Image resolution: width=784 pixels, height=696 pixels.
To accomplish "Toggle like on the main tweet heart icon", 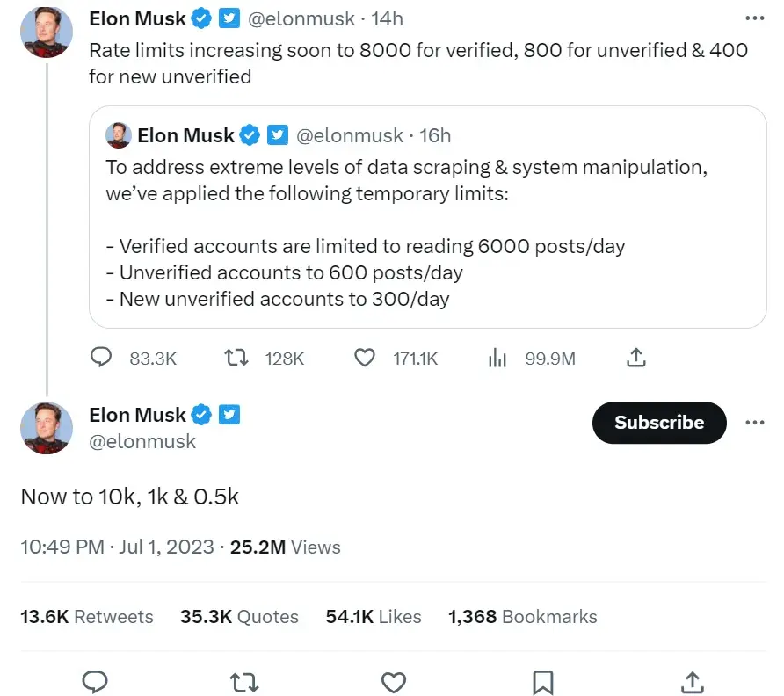I will 394,683.
